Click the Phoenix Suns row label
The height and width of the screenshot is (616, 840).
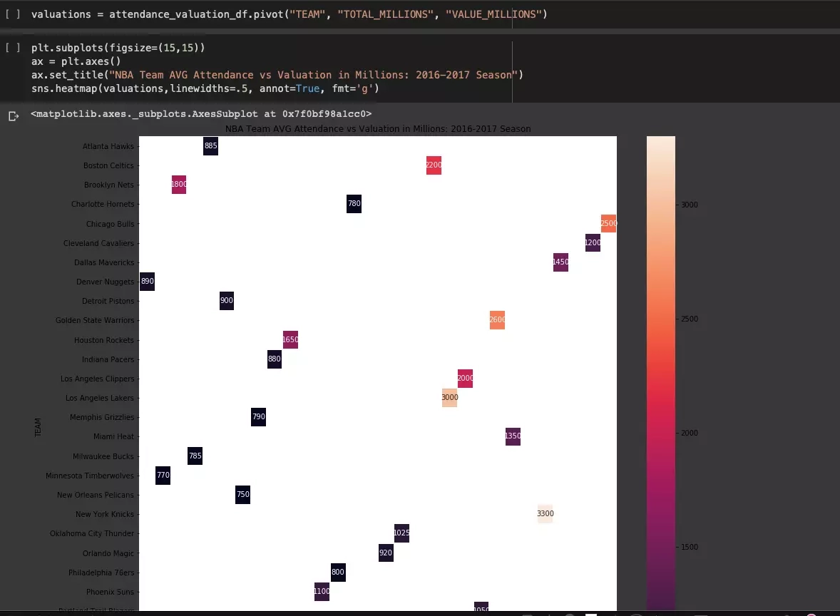[110, 592]
